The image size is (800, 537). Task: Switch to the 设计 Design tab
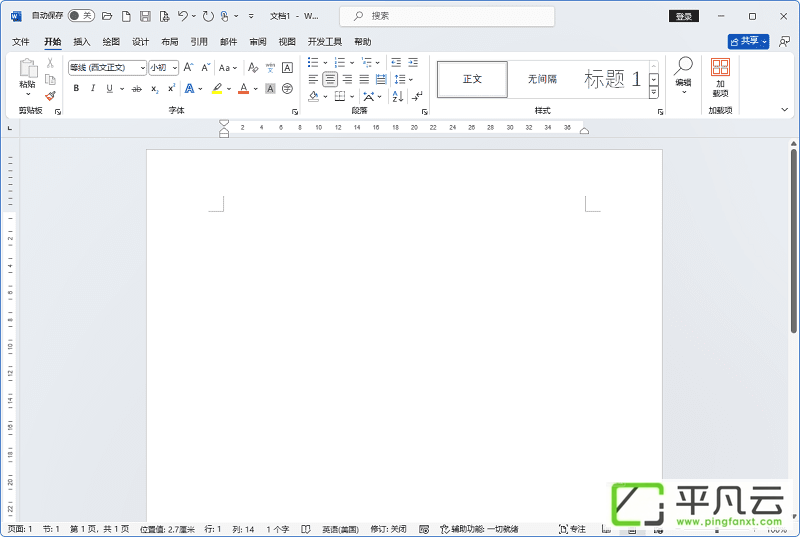pos(140,42)
